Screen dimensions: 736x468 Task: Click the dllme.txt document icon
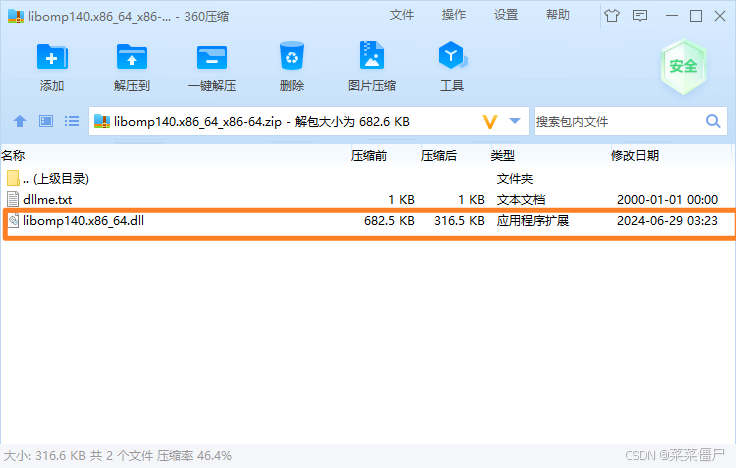pyautogui.click(x=13, y=199)
